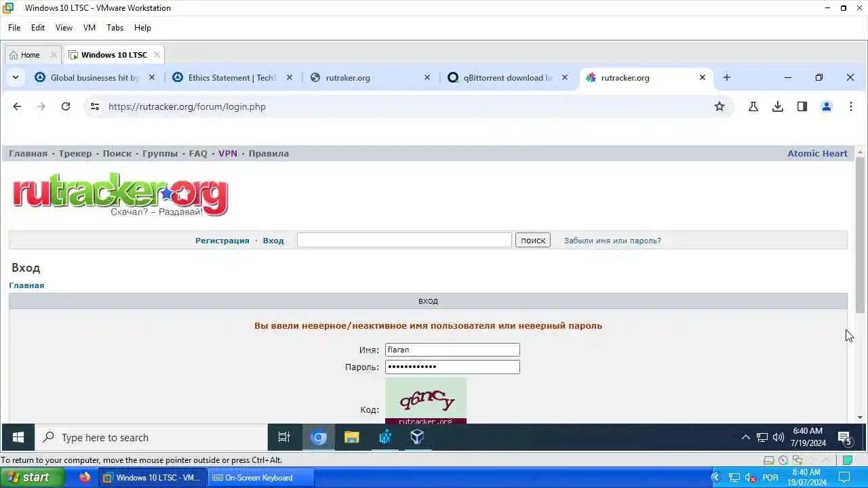868x488 pixels.
Task: Click the page vertical scrollbar thumb
Action: (860, 234)
